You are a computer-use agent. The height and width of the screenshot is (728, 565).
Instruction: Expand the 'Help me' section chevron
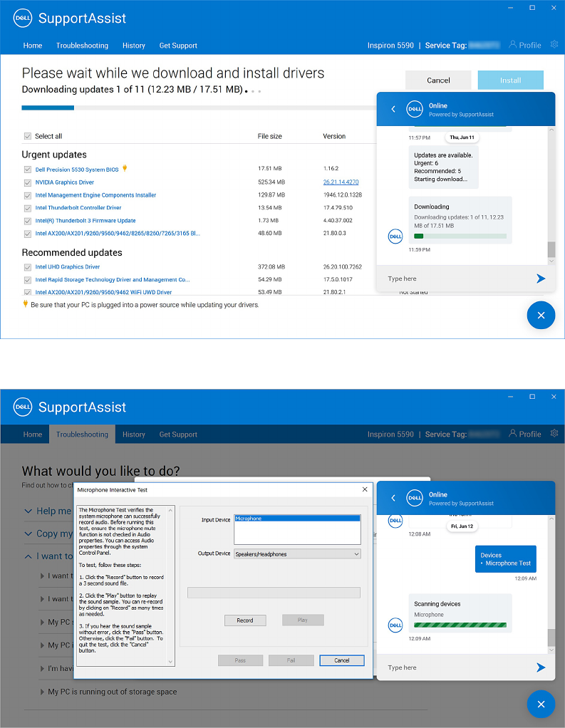[x=28, y=511]
